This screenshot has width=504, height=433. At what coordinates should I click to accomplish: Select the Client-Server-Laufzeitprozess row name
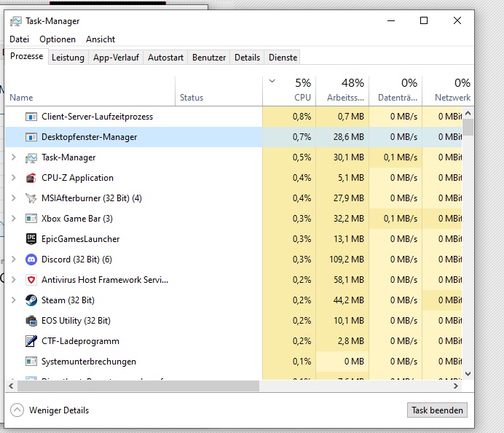tap(97, 117)
